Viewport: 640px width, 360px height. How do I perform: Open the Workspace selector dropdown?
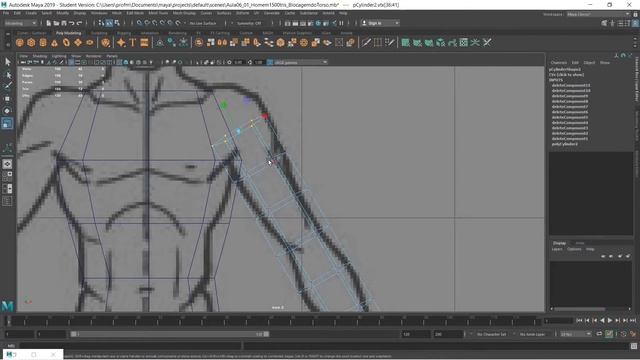598,14
